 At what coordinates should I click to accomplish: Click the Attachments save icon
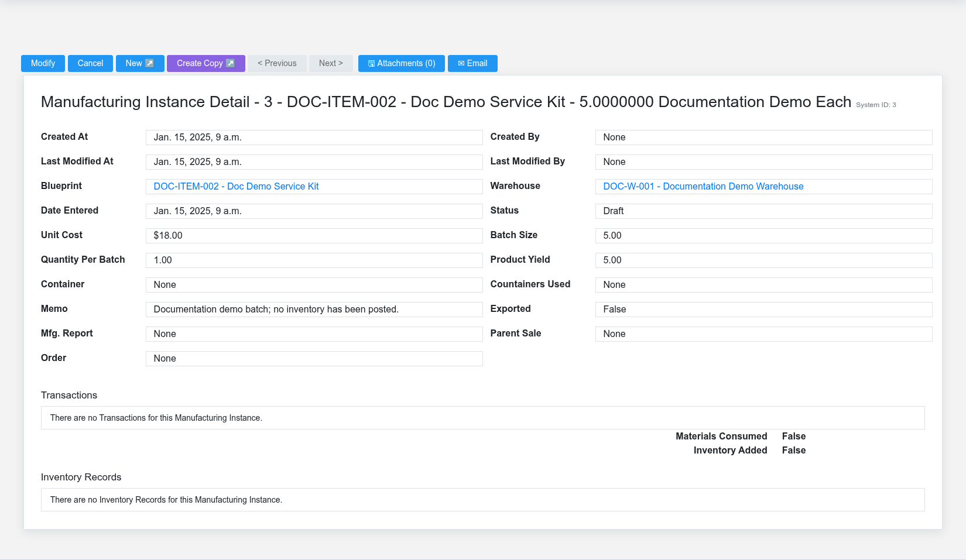[371, 63]
